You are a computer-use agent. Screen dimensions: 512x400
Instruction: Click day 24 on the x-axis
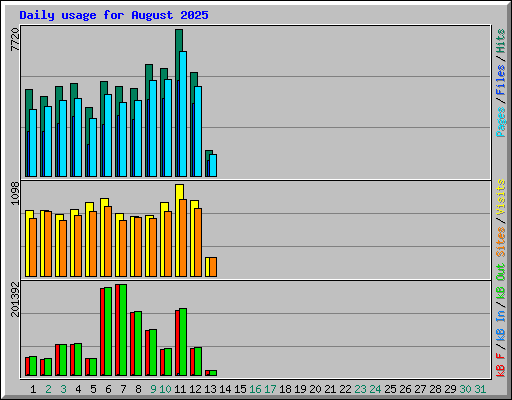click(375, 389)
